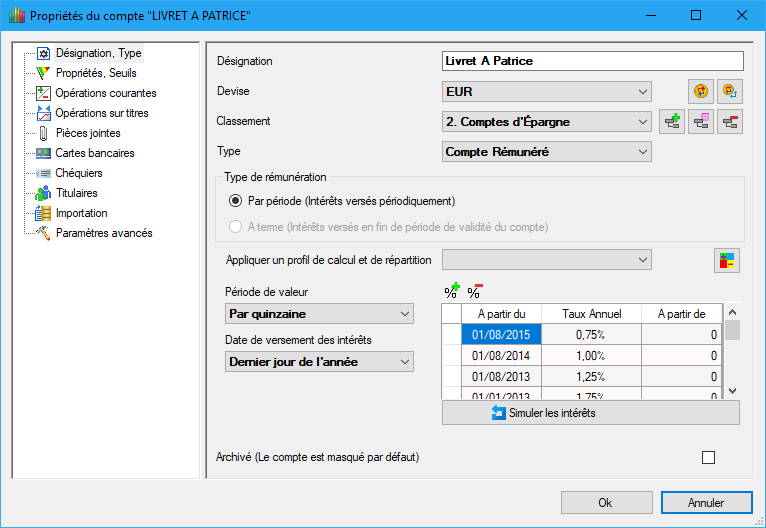Click the Désignation text field
The width and height of the screenshot is (766, 528).
(592, 61)
